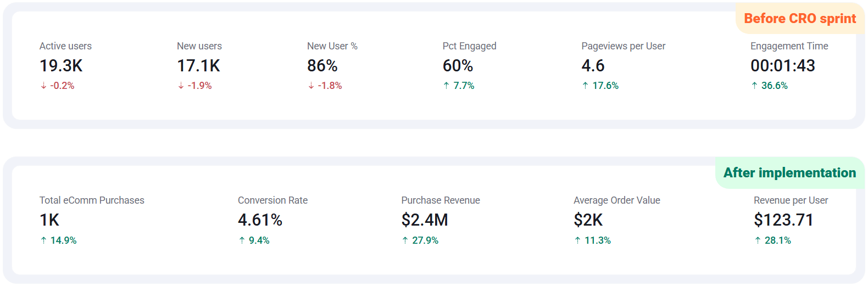Select the Active users label

tap(65, 46)
